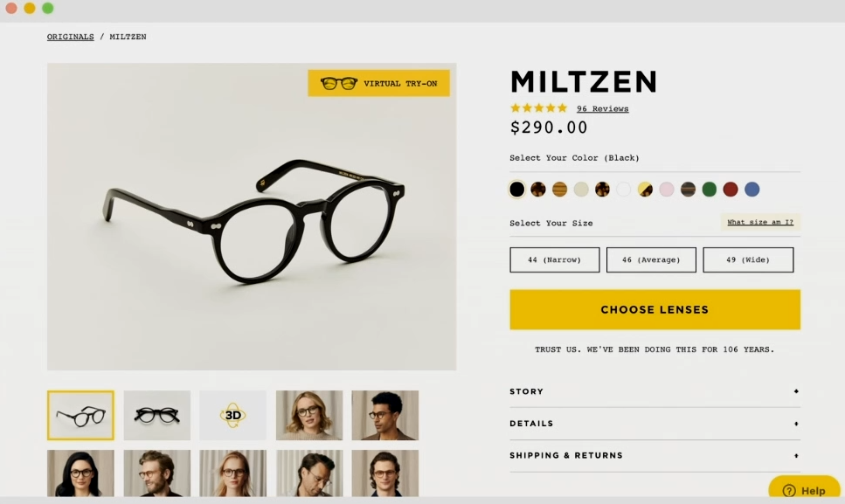Select the front-view glasses thumbnail
This screenshot has height=504, width=845.
click(x=156, y=415)
